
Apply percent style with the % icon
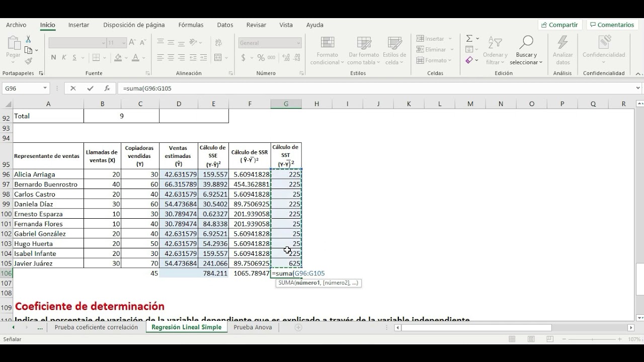click(261, 58)
